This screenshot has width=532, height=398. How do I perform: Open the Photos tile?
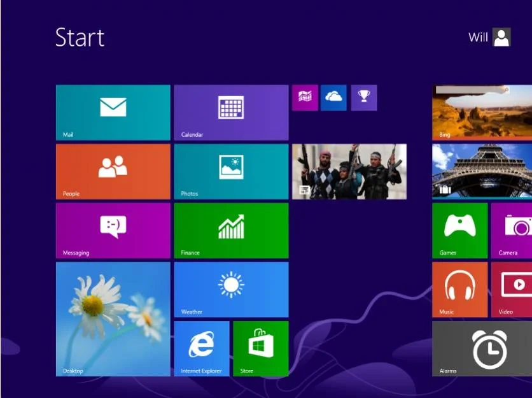point(231,171)
